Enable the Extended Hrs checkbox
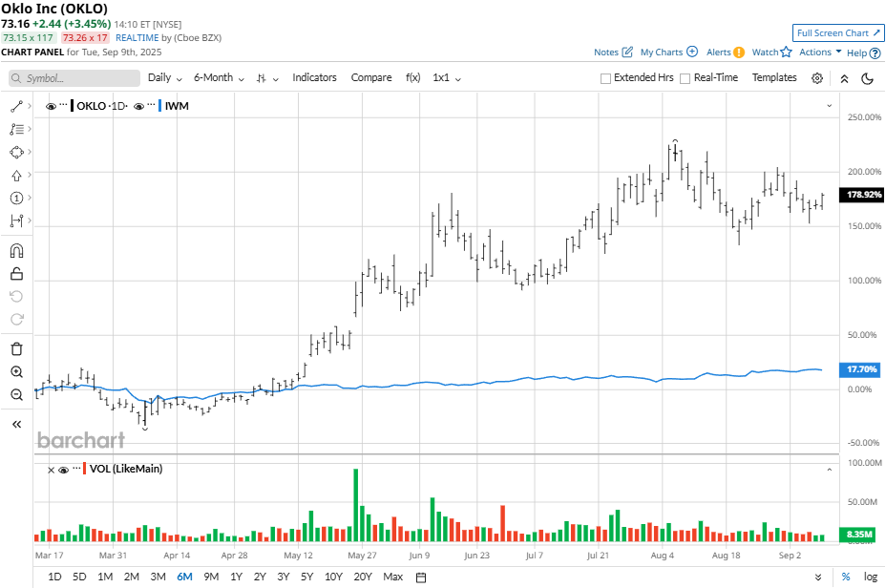Image resolution: width=886 pixels, height=588 pixels. click(x=605, y=78)
